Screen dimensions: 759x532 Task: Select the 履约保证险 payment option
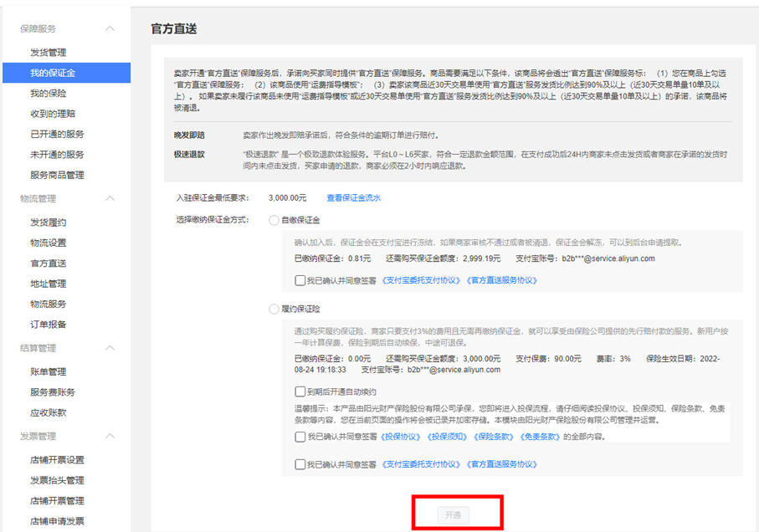[274, 309]
